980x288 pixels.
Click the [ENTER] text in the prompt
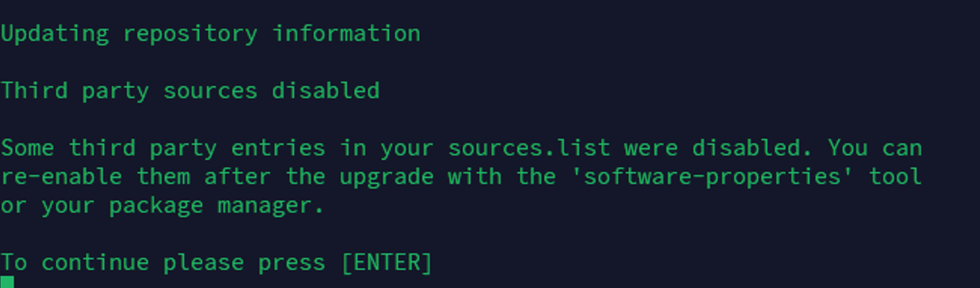tap(386, 263)
